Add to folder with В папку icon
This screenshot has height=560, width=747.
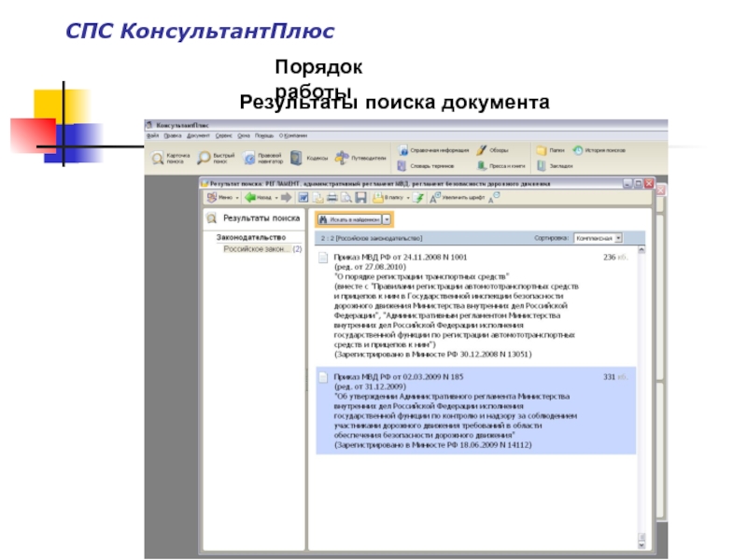[388, 198]
